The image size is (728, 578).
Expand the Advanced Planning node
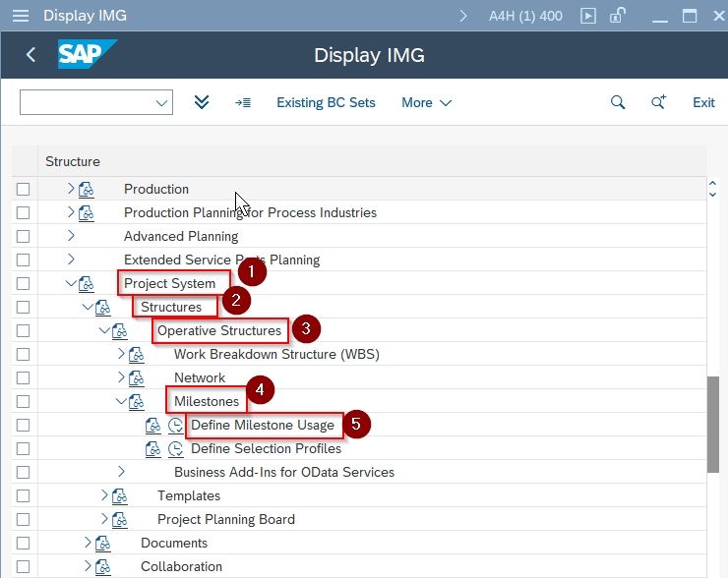(71, 236)
